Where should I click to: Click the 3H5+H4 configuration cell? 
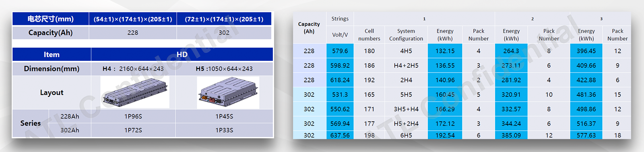[406, 109]
